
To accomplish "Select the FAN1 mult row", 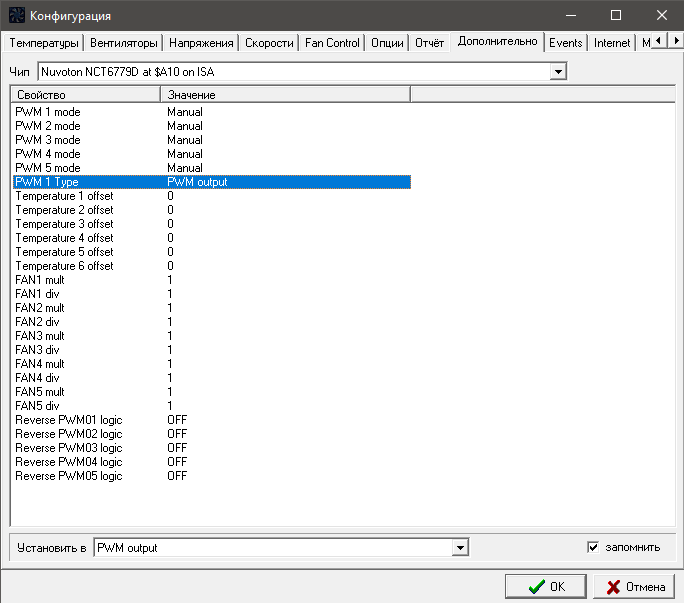I will click(x=212, y=280).
